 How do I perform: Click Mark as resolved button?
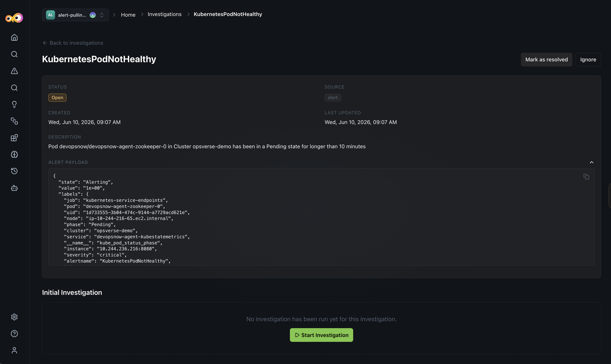(546, 60)
